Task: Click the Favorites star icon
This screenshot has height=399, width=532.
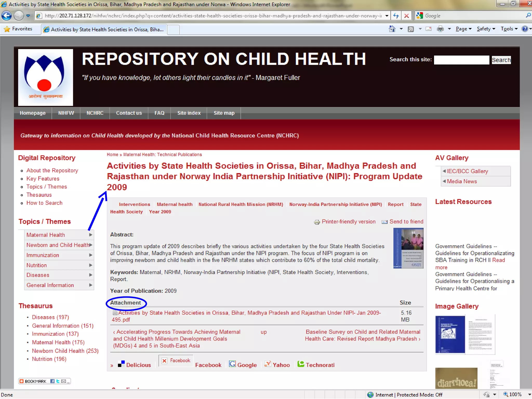Action: (x=7, y=29)
